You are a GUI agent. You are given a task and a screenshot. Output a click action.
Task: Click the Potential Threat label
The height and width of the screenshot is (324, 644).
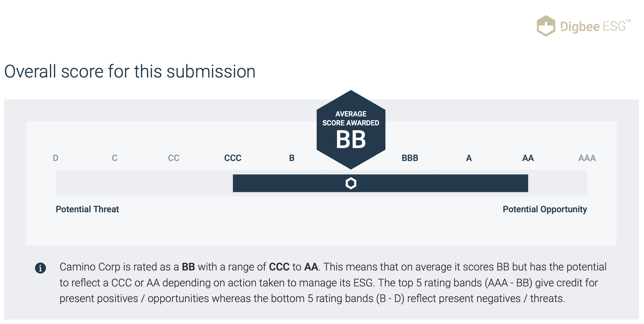point(87,209)
